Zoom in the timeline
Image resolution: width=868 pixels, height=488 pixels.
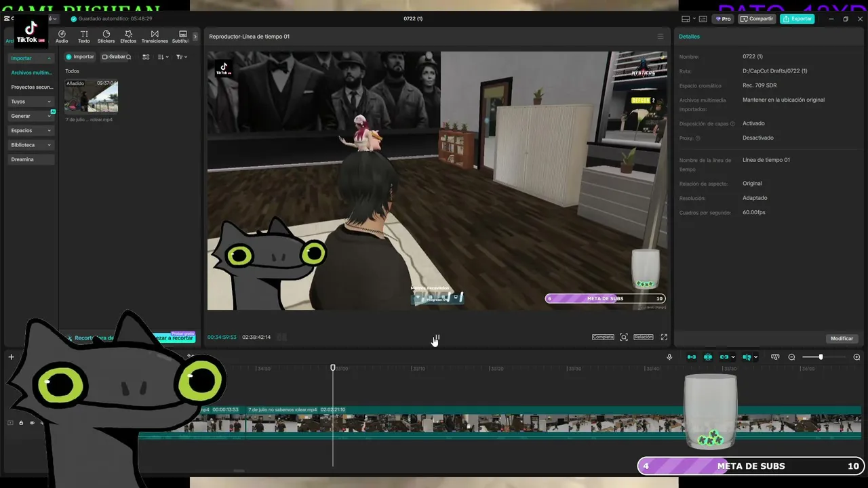point(856,357)
